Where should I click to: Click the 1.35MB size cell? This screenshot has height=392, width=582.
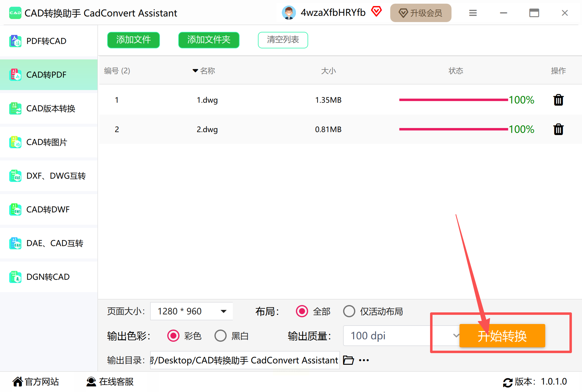coord(328,100)
